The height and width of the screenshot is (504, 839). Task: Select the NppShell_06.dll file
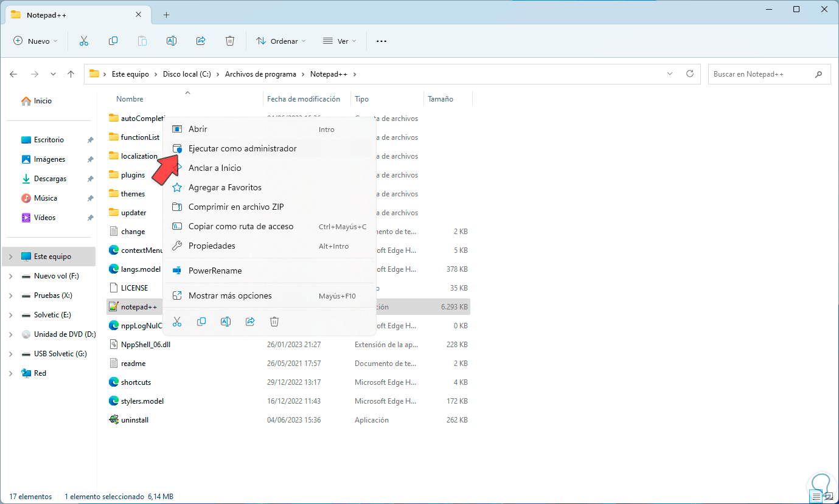(145, 345)
